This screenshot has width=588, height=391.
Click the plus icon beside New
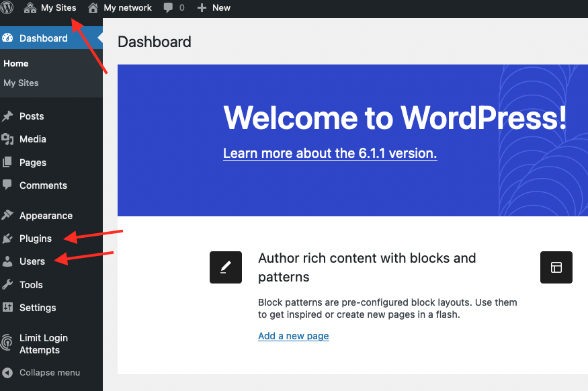click(x=202, y=8)
